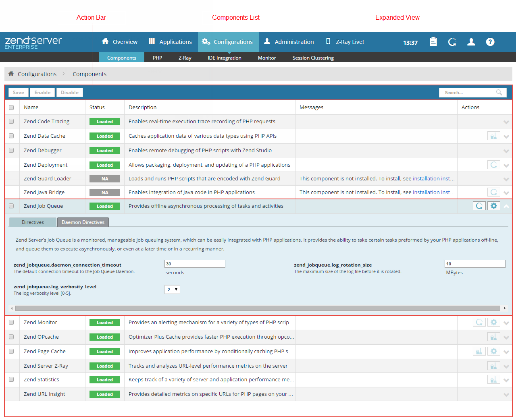Expand the Zend Debugger row chevron
The width and height of the screenshot is (516, 420).
click(x=506, y=151)
